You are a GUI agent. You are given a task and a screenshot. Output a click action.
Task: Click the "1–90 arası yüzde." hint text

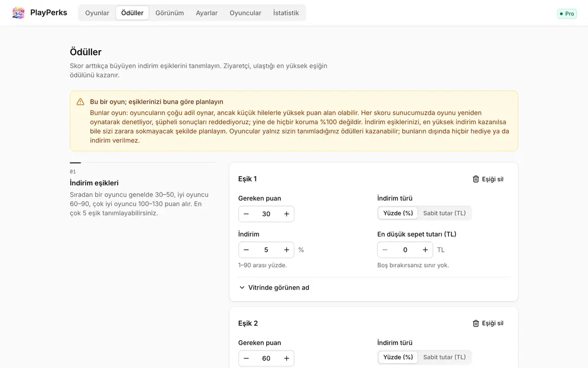262,265
